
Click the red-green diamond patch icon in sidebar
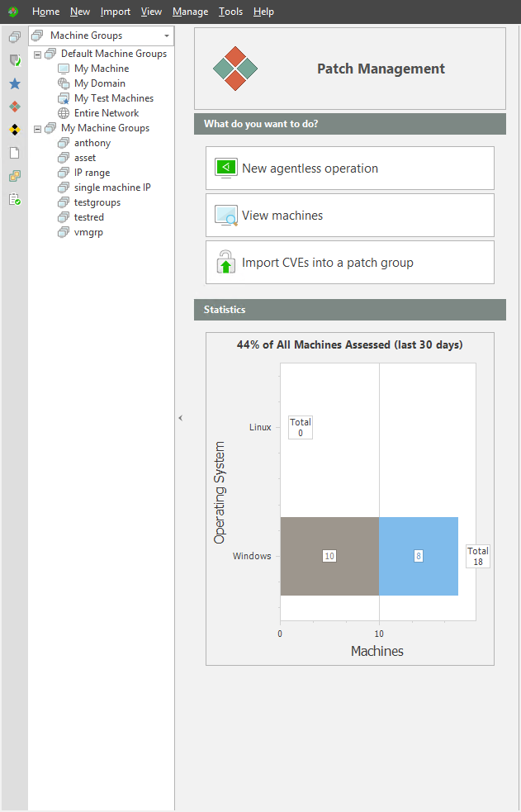pyautogui.click(x=14, y=107)
